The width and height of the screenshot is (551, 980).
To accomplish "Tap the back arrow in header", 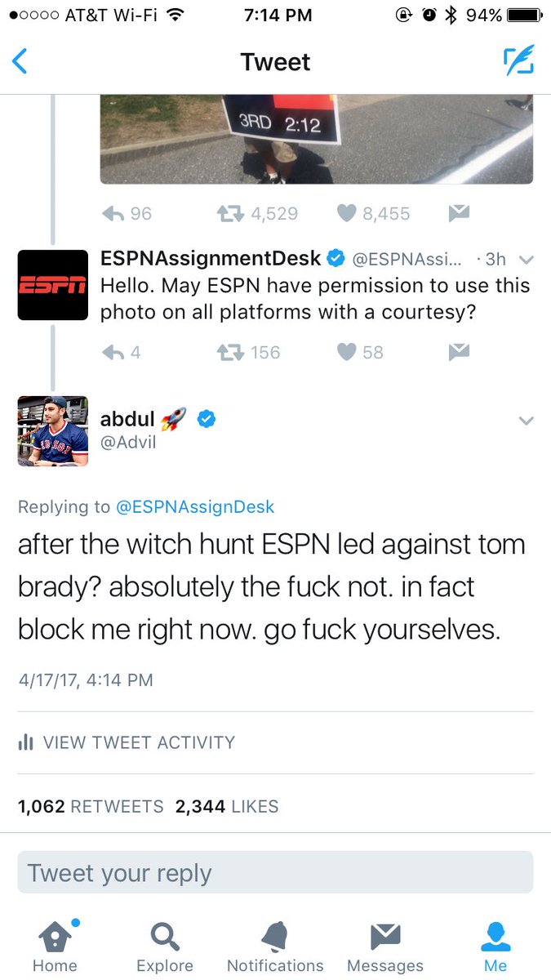I will point(20,62).
